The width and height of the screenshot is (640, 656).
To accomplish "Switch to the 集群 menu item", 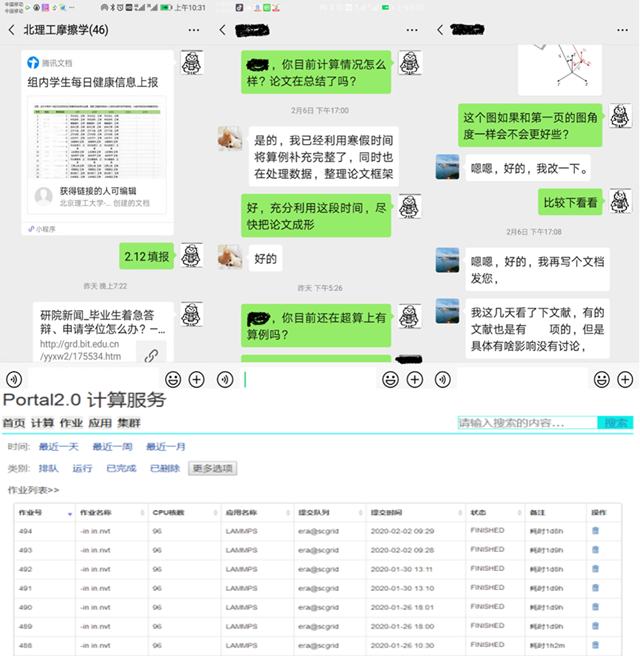I will pos(129,423).
